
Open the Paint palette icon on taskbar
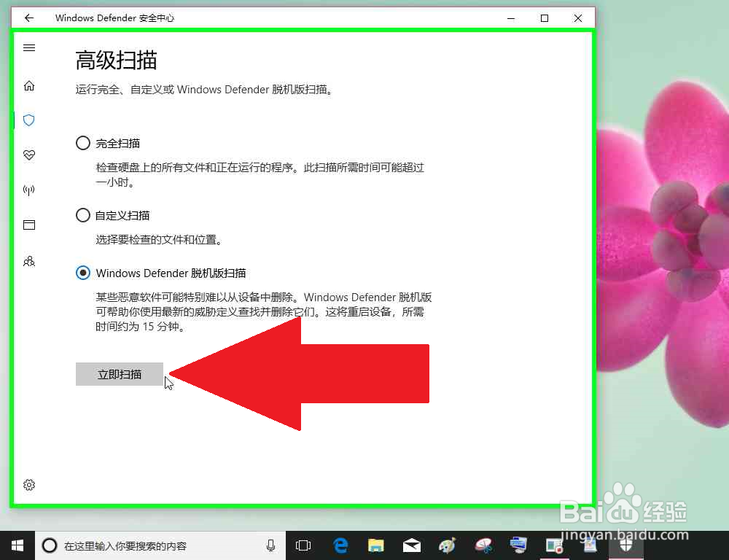click(448, 545)
